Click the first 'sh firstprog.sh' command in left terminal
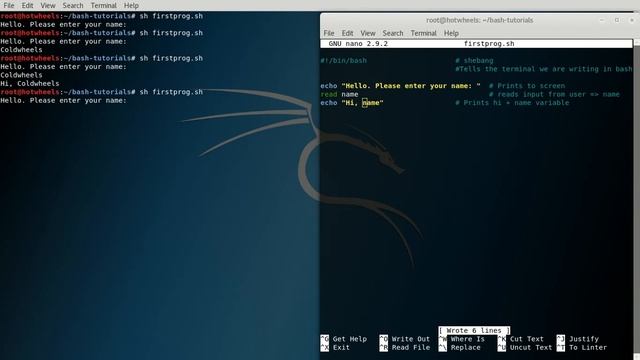Screen dimensions: 640x360 [x=171, y=16]
